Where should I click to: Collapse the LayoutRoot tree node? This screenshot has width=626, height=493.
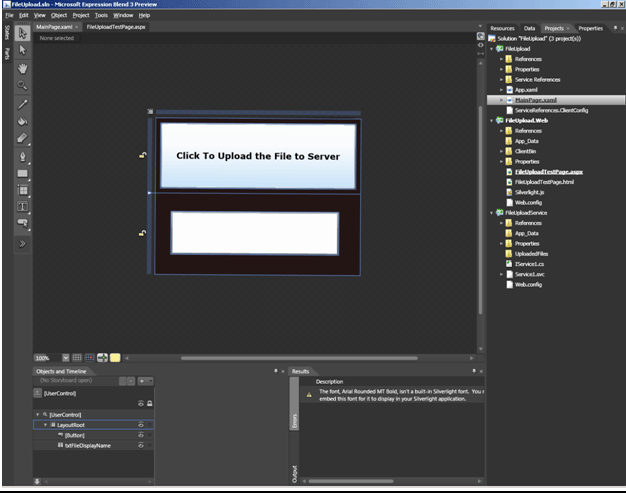point(46,425)
